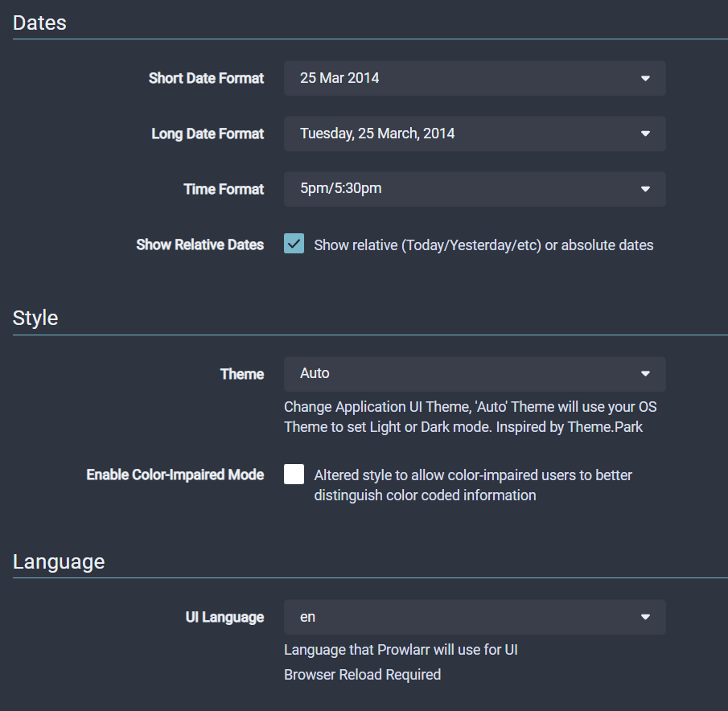Click the '25 Mar 2014' selected value

(x=339, y=79)
